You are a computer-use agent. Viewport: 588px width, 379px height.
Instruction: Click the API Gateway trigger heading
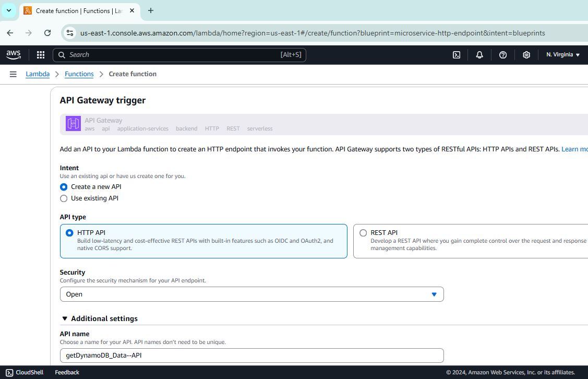click(103, 100)
